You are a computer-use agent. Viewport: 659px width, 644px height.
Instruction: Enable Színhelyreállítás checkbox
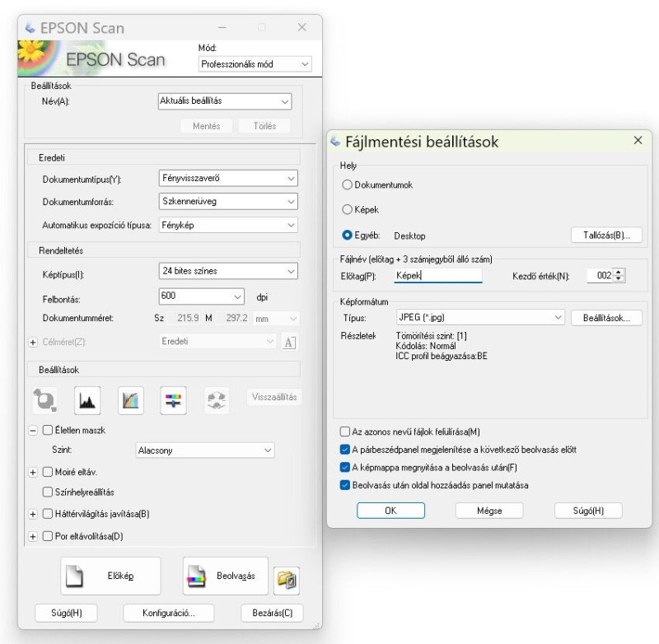pos(48,492)
